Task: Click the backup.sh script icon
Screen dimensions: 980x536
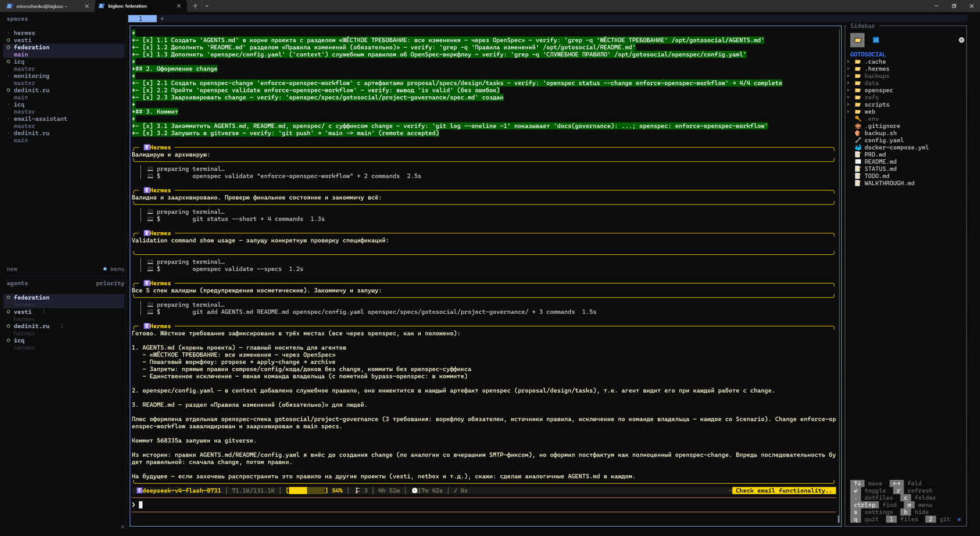Action: 858,133
